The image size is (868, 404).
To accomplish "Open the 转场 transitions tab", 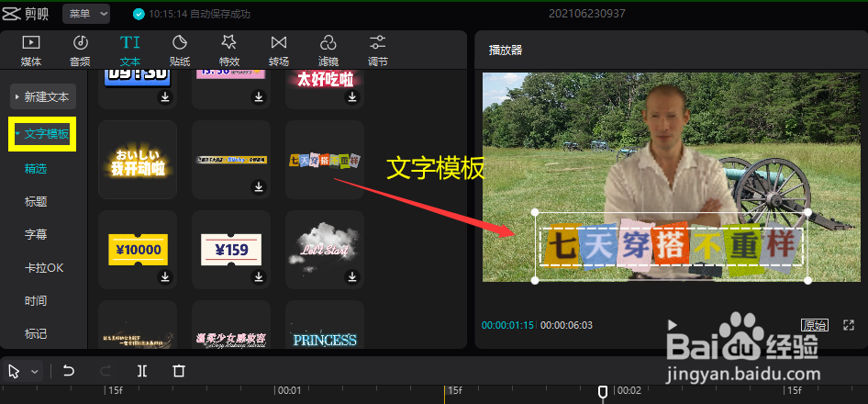I will (x=278, y=50).
